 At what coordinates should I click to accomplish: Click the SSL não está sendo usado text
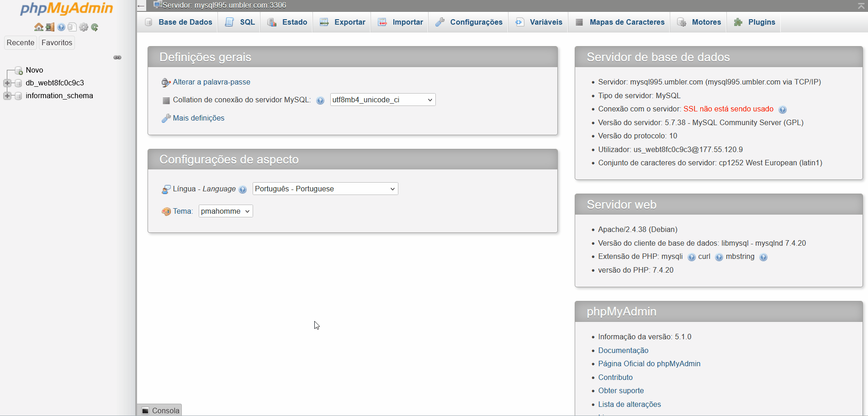pos(728,109)
